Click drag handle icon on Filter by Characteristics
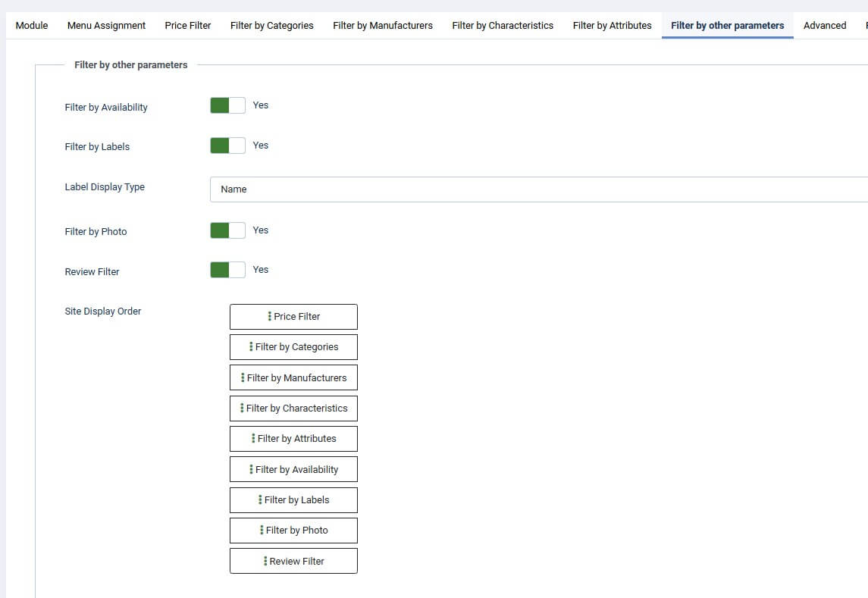This screenshot has width=868, height=598. pyautogui.click(x=242, y=409)
